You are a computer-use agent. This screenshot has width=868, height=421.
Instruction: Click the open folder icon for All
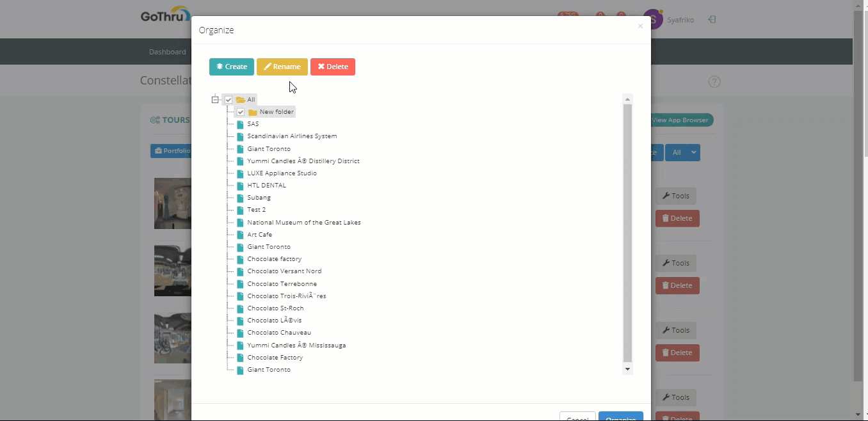click(x=241, y=100)
